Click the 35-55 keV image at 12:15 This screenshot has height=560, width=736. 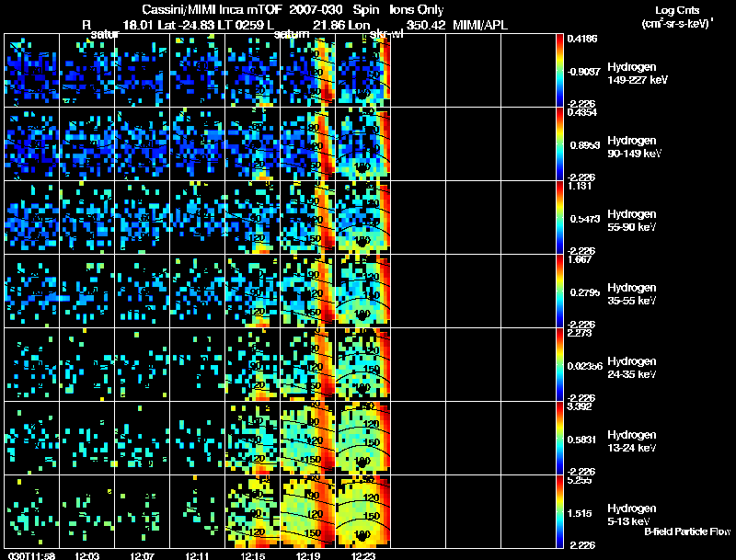point(253,291)
